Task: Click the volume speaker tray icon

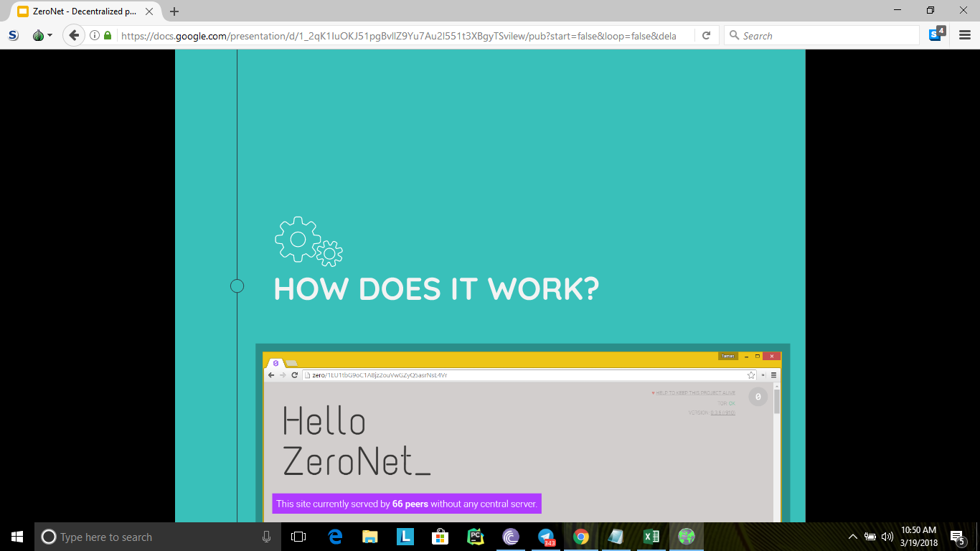Action: point(887,537)
